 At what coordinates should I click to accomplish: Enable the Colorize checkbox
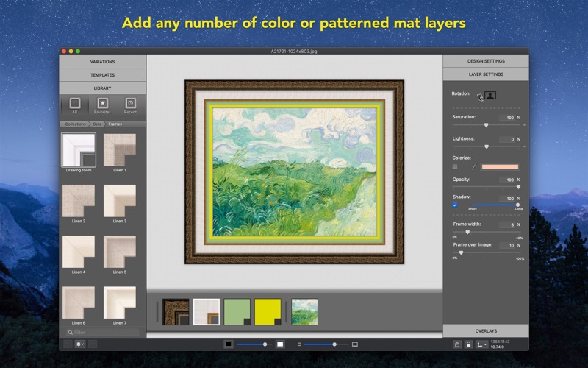click(x=455, y=166)
